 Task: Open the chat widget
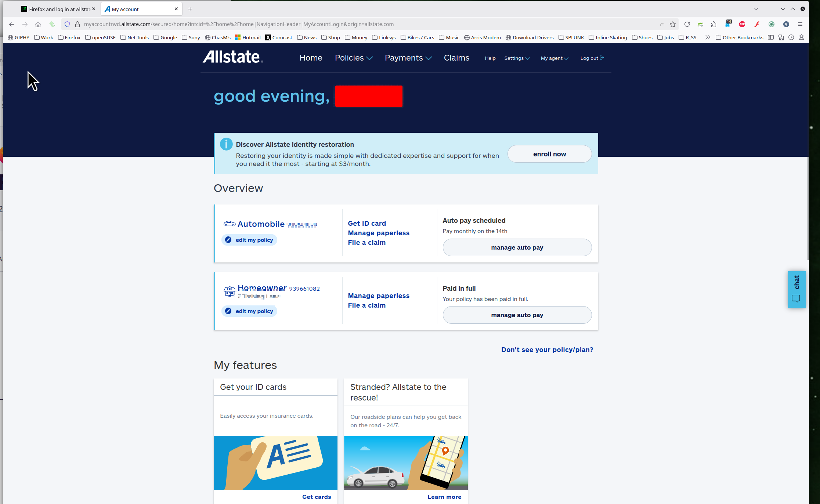click(x=796, y=290)
